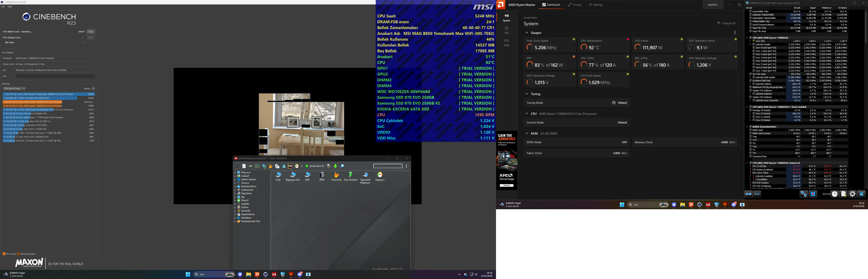Click the blue X icon in HWiNFO bottom bar
This screenshot has height=279, width=868.
coord(862,194)
